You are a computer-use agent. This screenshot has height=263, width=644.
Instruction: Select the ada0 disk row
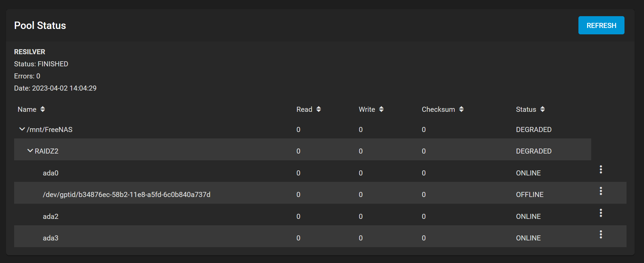pos(50,173)
